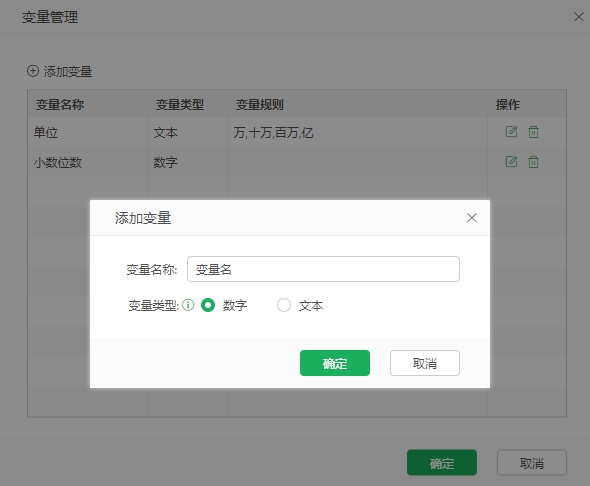Click the delete trash icon for 单位
This screenshot has height=486, width=590.
pyautogui.click(x=533, y=132)
